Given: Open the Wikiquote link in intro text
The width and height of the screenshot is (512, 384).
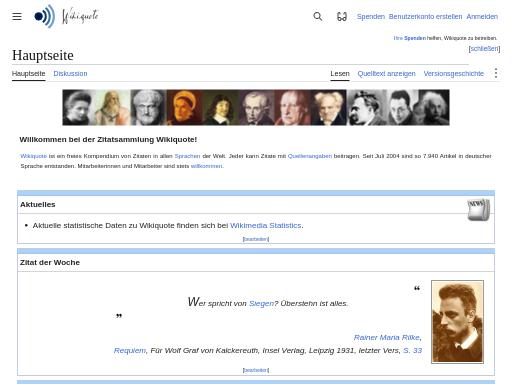Looking at the screenshot, I should pos(34,156).
